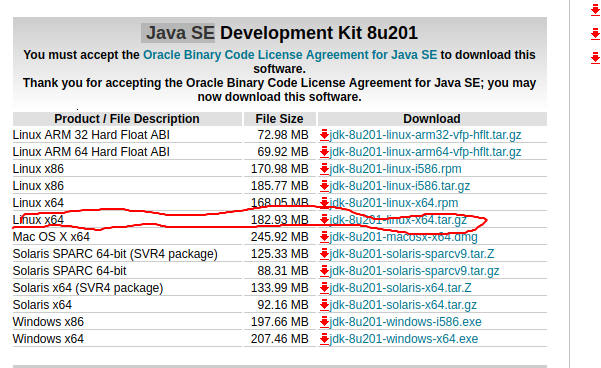This screenshot has height=368, width=601.
Task: Click download arrow icon beside jdk-8u201-solaris-sparcv9.tar.gz
Action: click(x=324, y=271)
